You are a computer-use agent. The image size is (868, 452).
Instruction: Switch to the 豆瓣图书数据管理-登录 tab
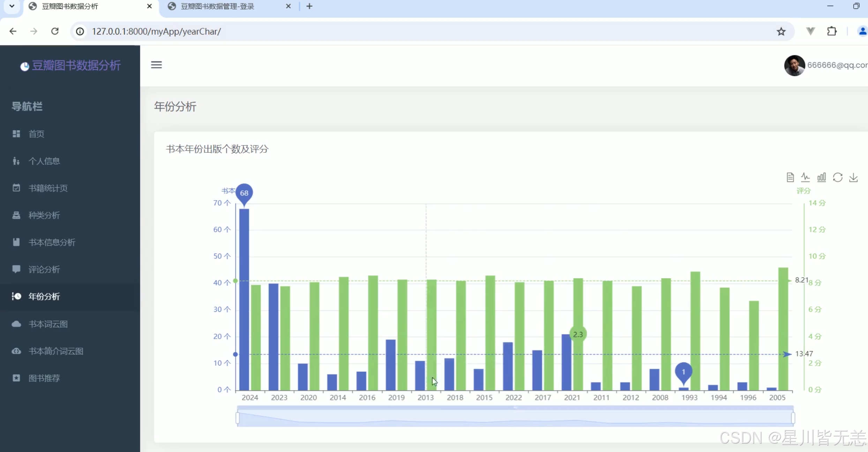tap(217, 6)
